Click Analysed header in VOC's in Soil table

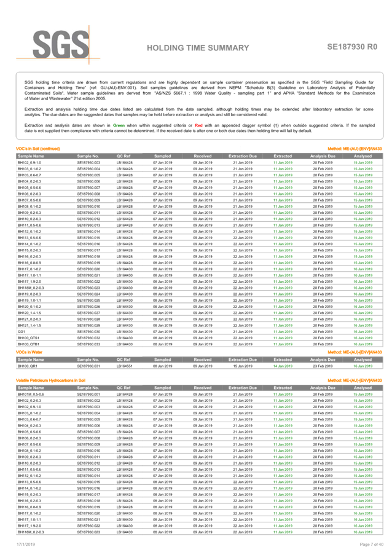(x=363, y=156)
